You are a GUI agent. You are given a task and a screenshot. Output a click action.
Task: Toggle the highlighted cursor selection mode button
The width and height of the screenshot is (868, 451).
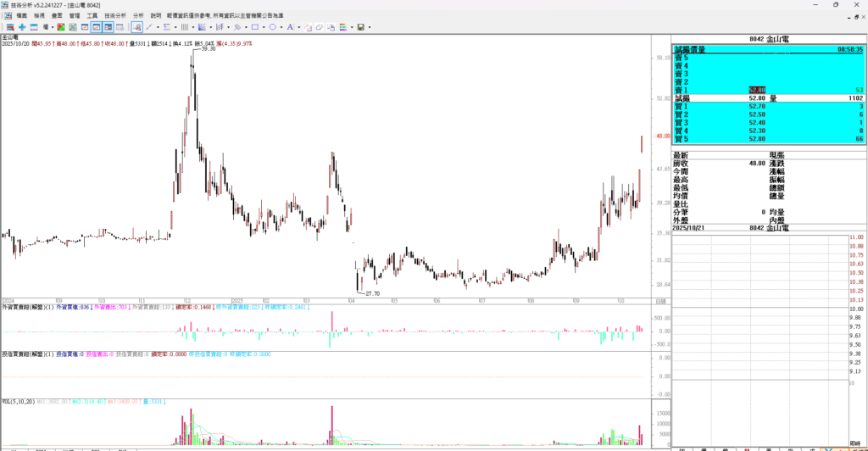coord(136,27)
